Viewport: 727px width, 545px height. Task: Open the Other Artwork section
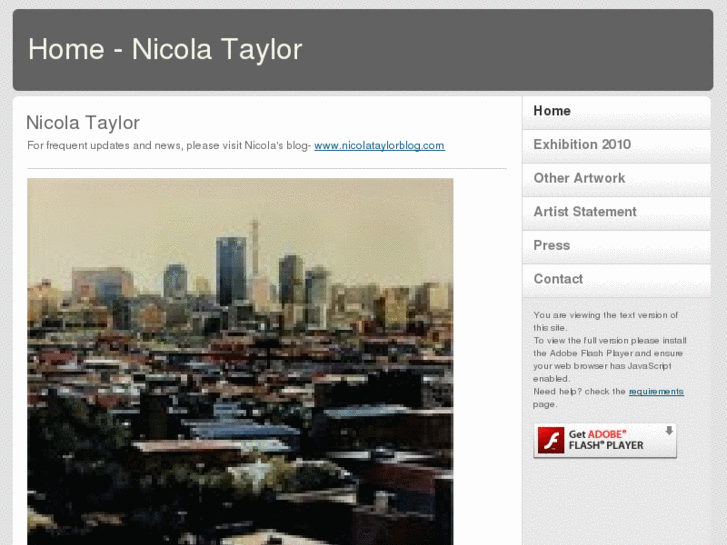click(x=616, y=179)
